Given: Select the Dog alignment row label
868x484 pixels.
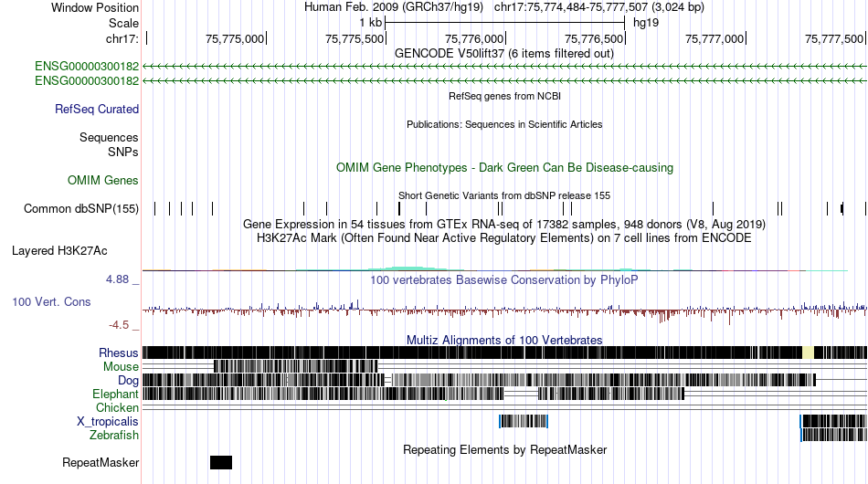Looking at the screenshot, I should tap(128, 381).
